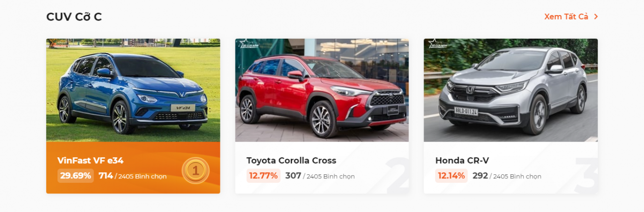The width and height of the screenshot is (644, 212).
Task: Click the large rank 2 numeral
Action: (397, 175)
